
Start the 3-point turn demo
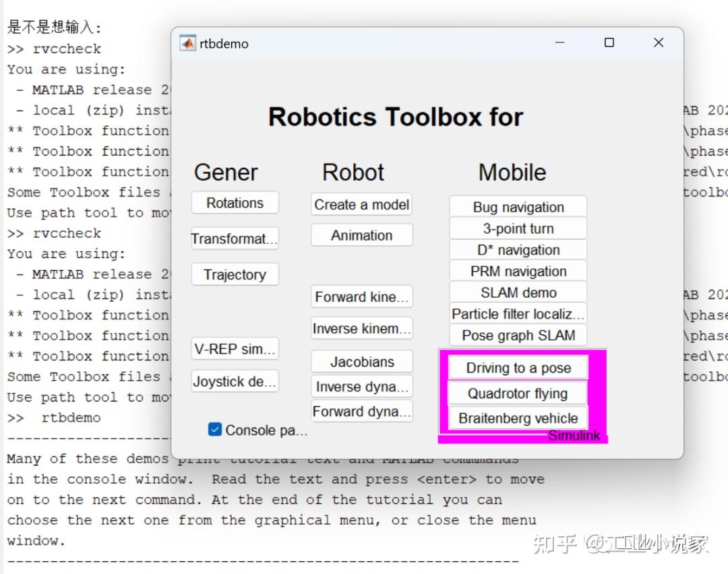[x=518, y=228]
